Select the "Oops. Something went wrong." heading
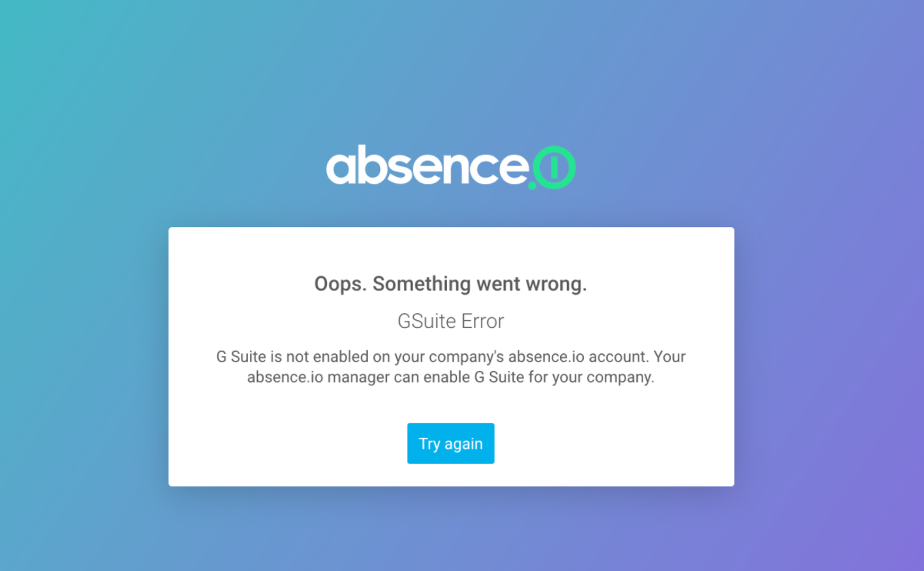This screenshot has width=924, height=571. [x=450, y=284]
